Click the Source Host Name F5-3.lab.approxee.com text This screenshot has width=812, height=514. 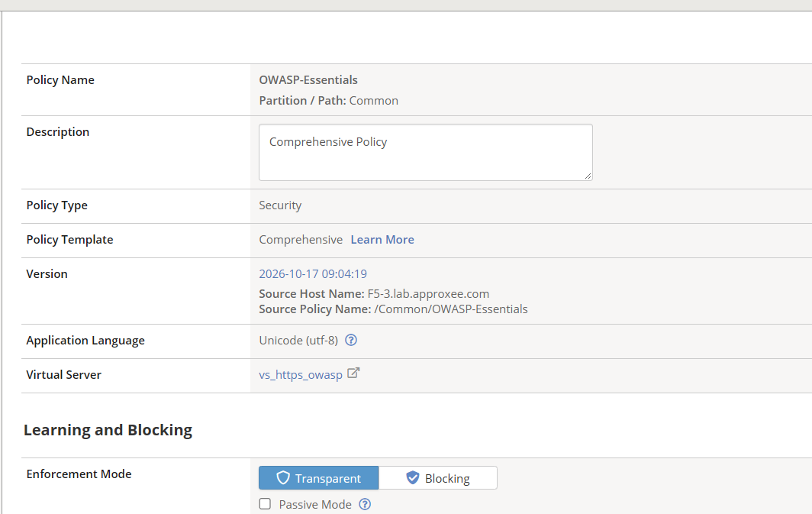pos(374,294)
